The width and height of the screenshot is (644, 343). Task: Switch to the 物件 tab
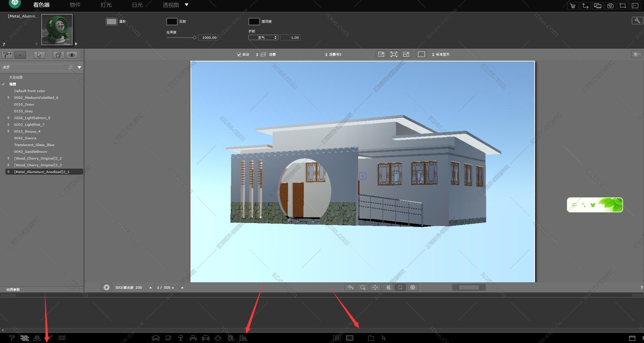pyautogui.click(x=75, y=5)
